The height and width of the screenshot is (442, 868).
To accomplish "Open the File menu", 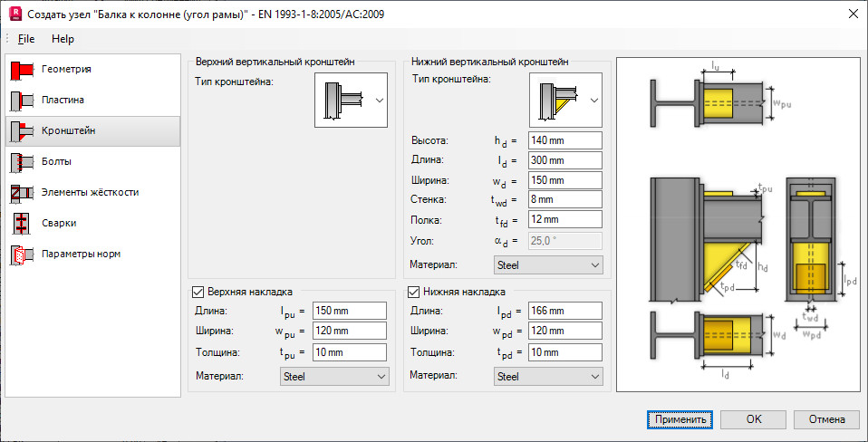I will point(26,39).
